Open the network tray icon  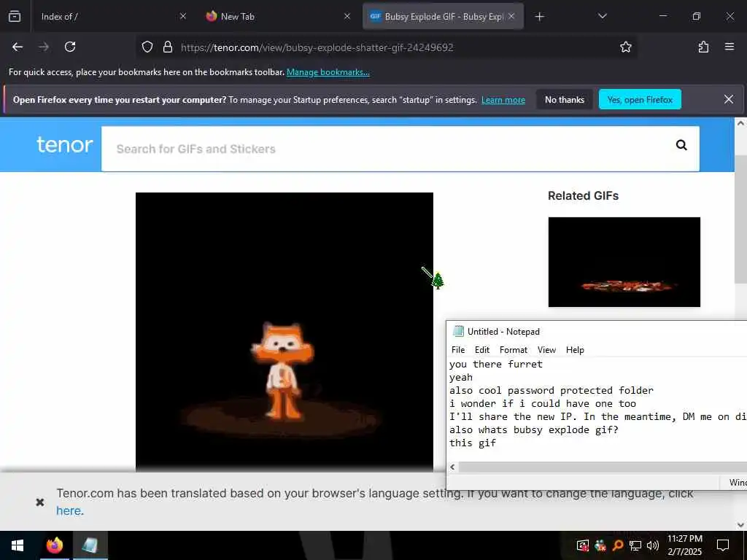[x=635, y=545]
